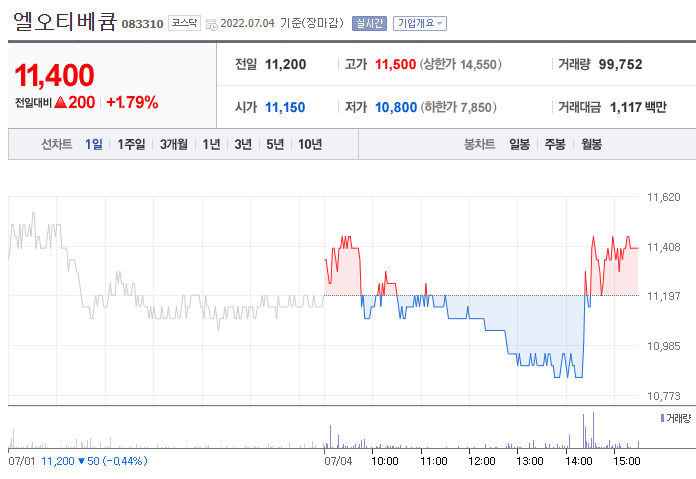Show the 10년 line chart
The height and width of the screenshot is (479, 696).
coord(310,144)
